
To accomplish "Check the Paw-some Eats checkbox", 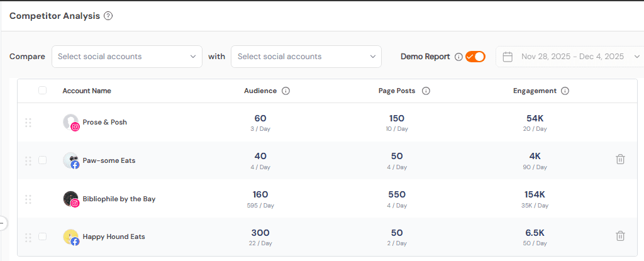I will [x=43, y=160].
